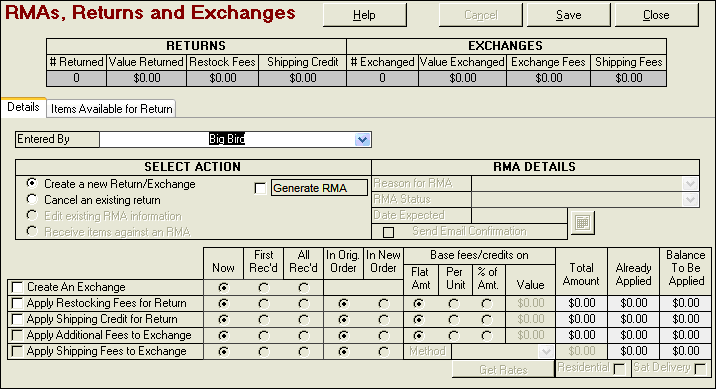
Task: Select In Orig. Order for Shipping Fees to Exchange
Action: point(343,352)
